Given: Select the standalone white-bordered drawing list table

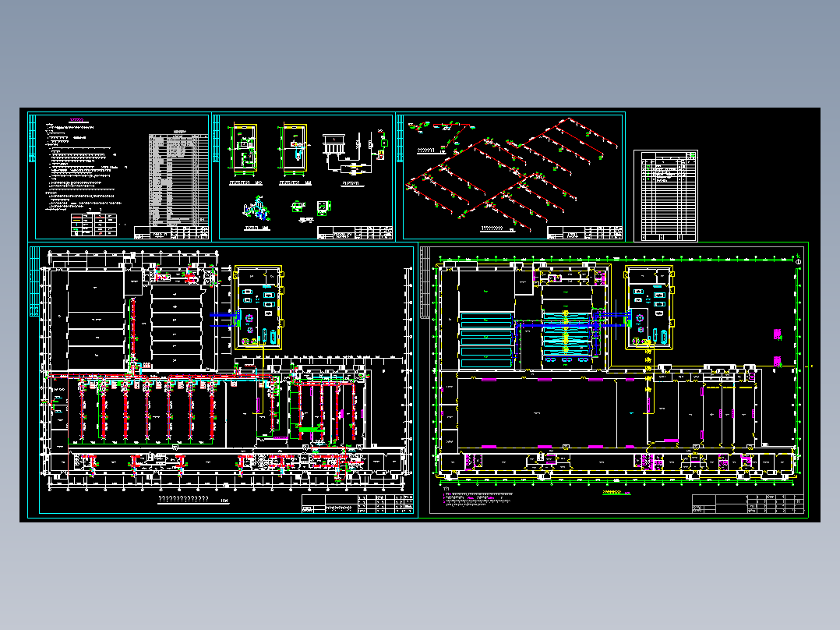Looking at the screenshot, I should [x=666, y=196].
